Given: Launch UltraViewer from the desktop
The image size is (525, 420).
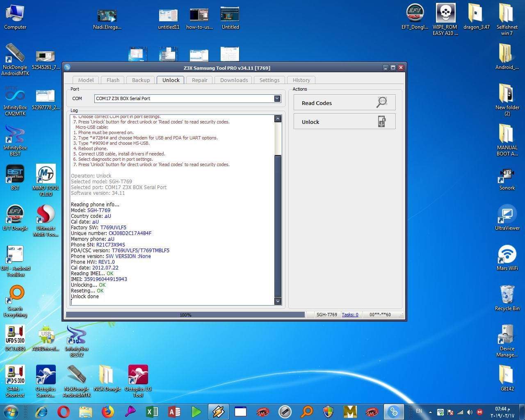Looking at the screenshot, I should (507, 217).
